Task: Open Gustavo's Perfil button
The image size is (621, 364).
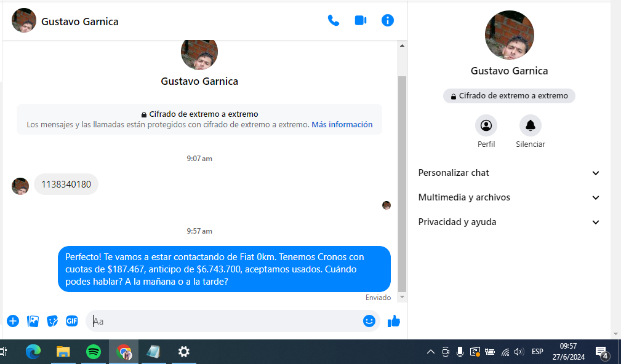Action: [x=486, y=126]
